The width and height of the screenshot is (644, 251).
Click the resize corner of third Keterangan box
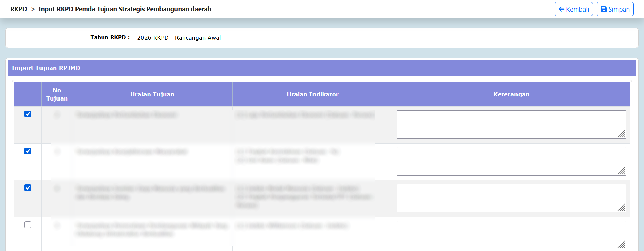(x=622, y=208)
